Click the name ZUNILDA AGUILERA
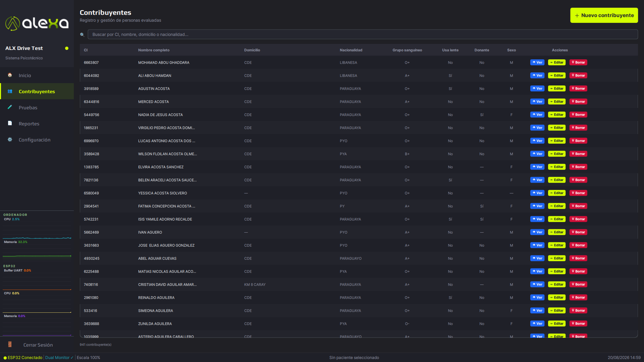The height and width of the screenshot is (362, 644). coord(155,324)
